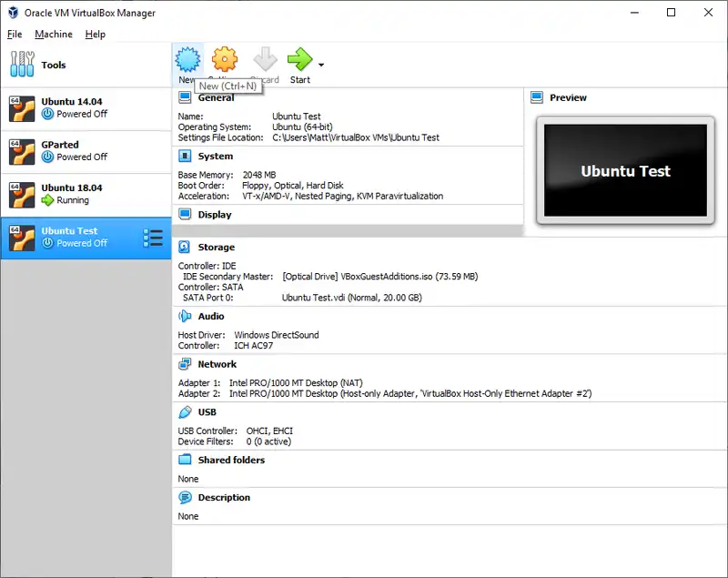This screenshot has height=578, width=728.
Task: Click the Storage section icon
Action: [x=184, y=248]
